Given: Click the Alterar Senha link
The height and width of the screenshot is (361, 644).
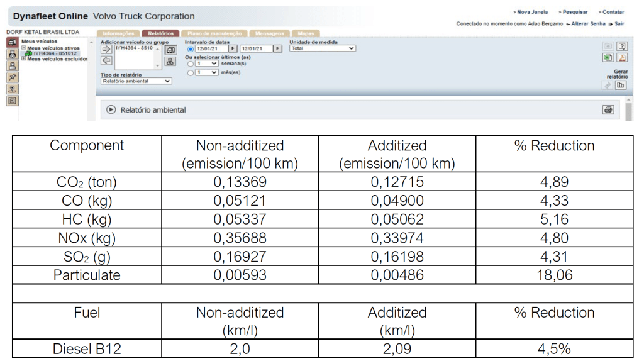Looking at the screenshot, I should (588, 23).
